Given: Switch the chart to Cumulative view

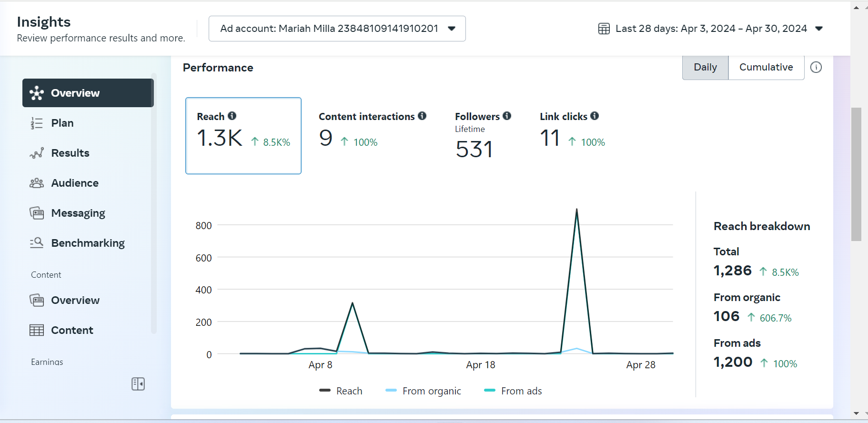Looking at the screenshot, I should tap(766, 67).
